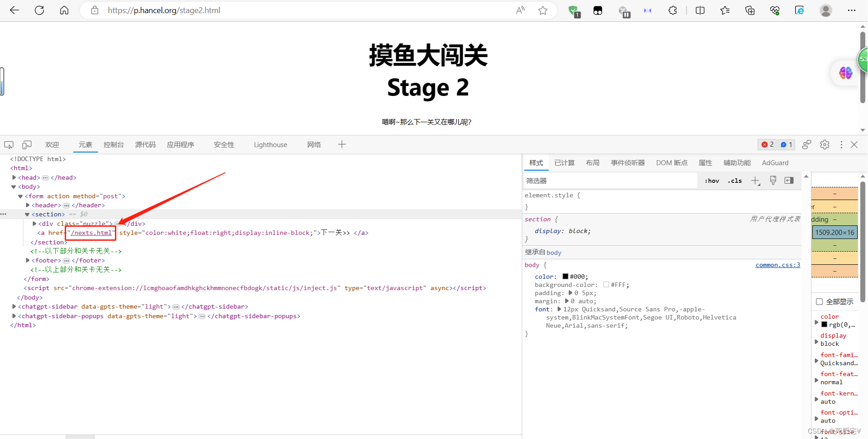Collapse the form element node
868x439 pixels.
coord(20,196)
